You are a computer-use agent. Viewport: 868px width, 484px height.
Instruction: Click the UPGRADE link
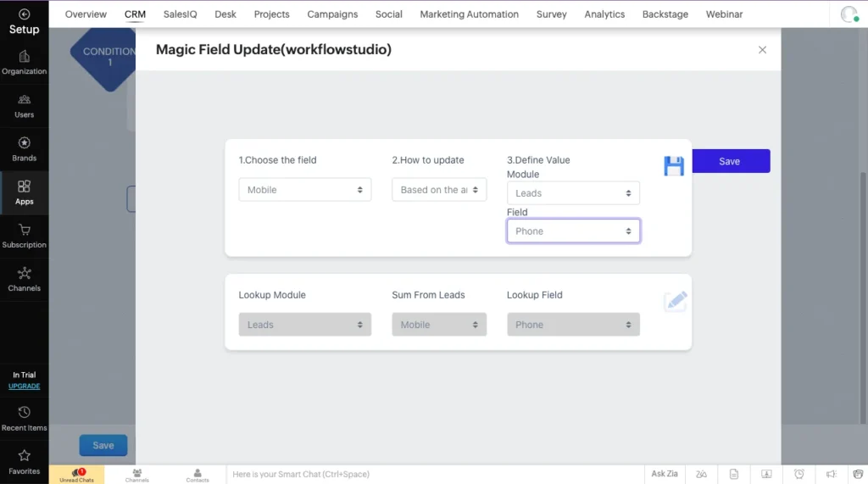tap(24, 387)
